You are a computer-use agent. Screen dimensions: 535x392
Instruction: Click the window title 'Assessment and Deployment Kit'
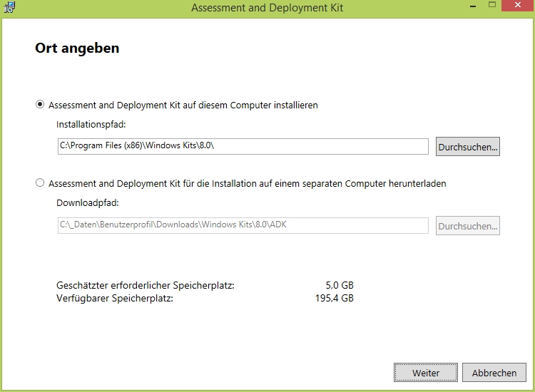[x=267, y=8]
